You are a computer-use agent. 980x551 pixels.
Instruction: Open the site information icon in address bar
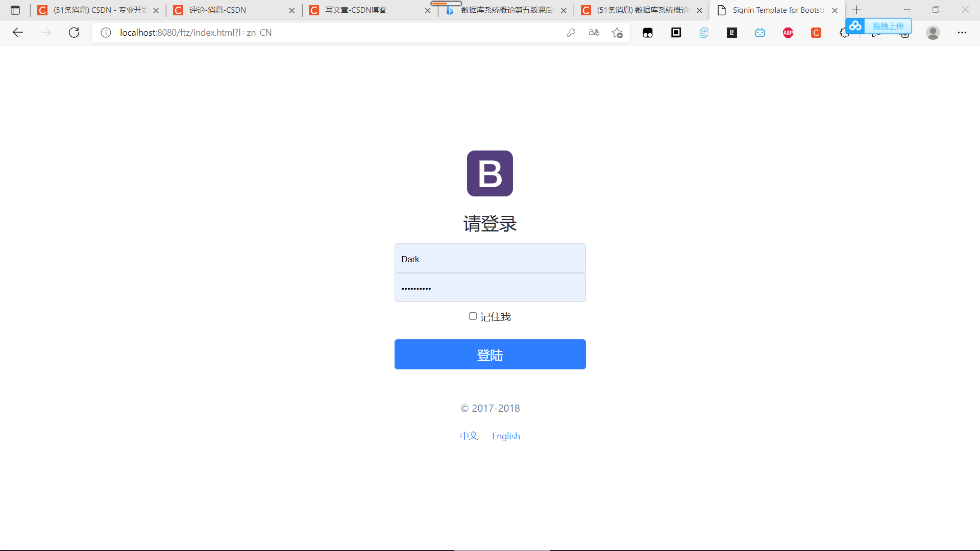pos(106,33)
